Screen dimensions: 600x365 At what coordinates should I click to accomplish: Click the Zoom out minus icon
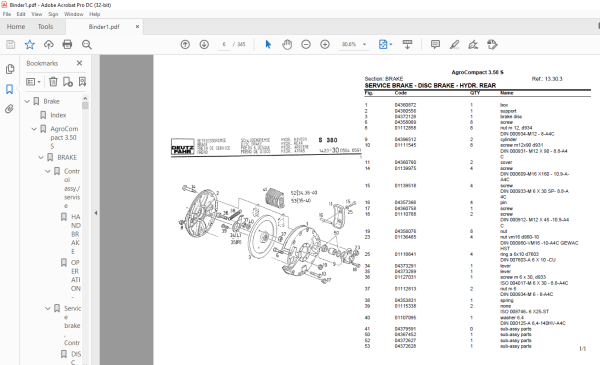coord(306,44)
